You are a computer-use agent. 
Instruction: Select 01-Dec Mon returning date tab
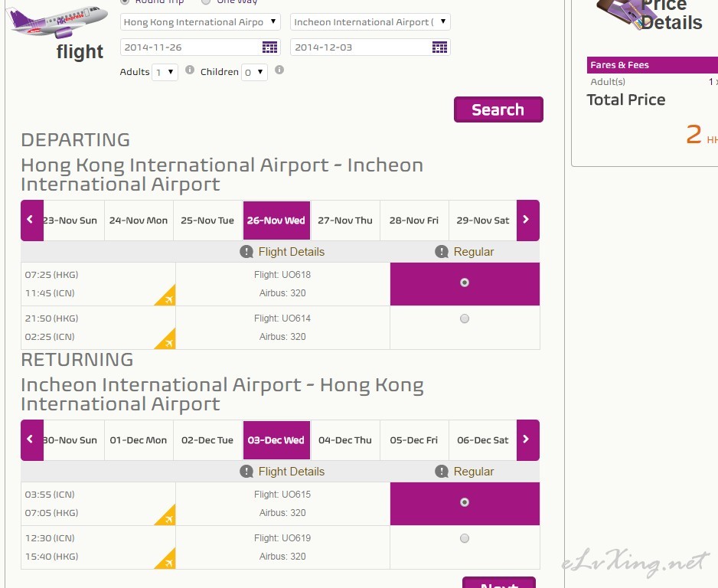(x=139, y=440)
